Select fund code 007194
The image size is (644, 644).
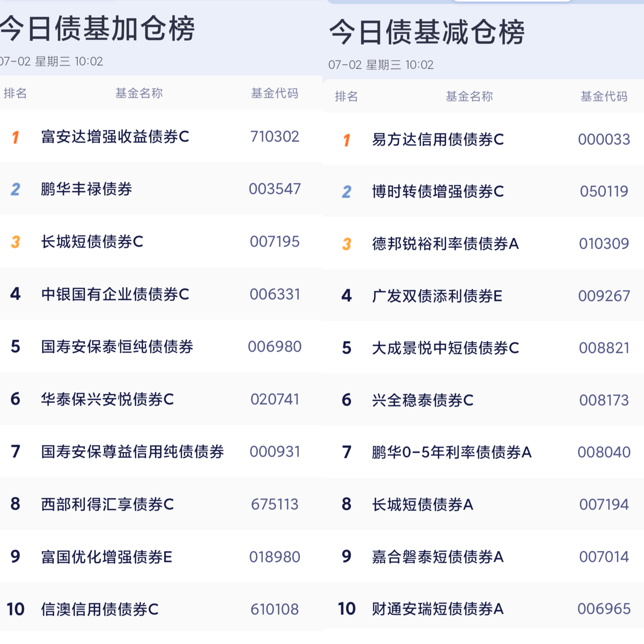[x=604, y=504]
